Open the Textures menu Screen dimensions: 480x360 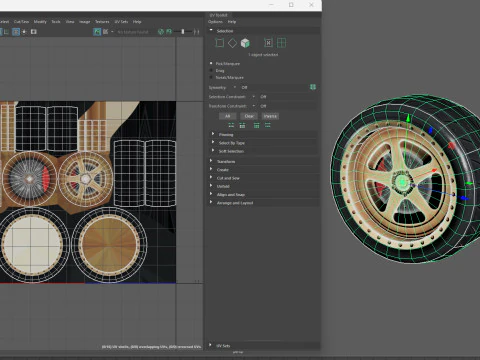pos(102,22)
